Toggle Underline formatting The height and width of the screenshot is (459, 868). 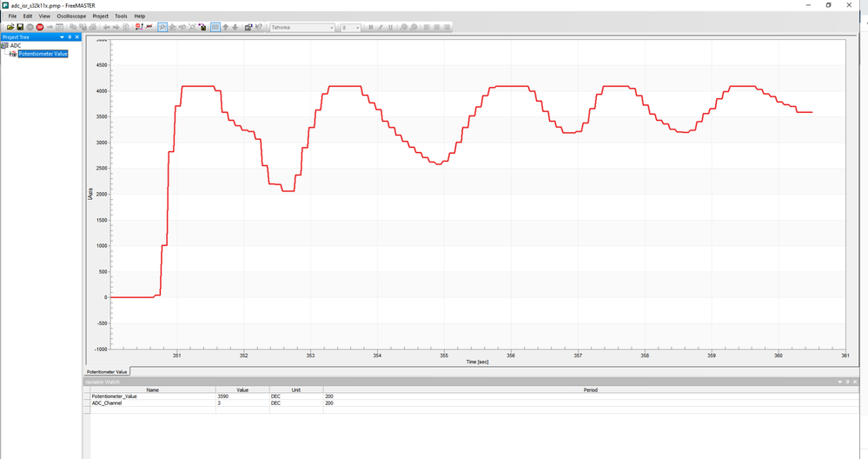pyautogui.click(x=390, y=27)
